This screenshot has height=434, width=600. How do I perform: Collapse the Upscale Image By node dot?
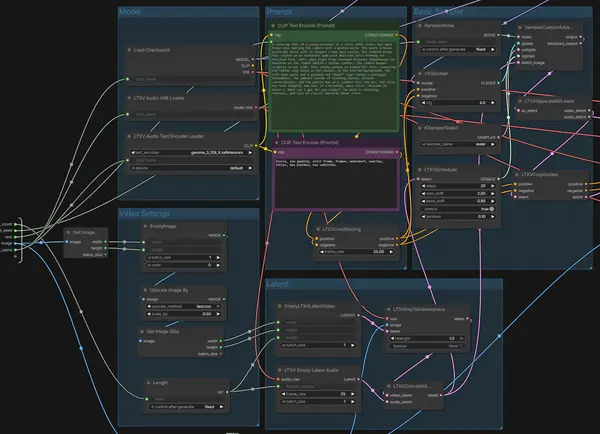(x=145, y=290)
